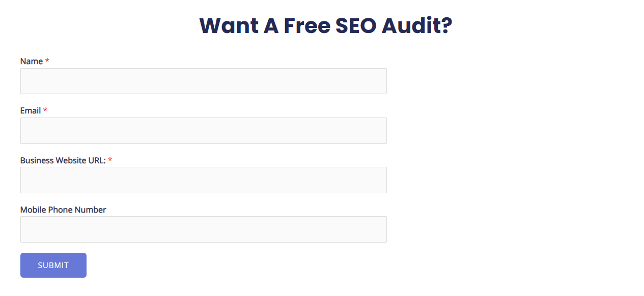
Task: Click the "Name" field label text
Action: (32, 61)
